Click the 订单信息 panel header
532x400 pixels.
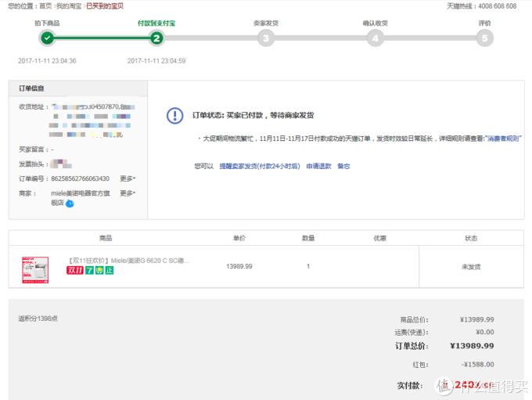pyautogui.click(x=78, y=88)
